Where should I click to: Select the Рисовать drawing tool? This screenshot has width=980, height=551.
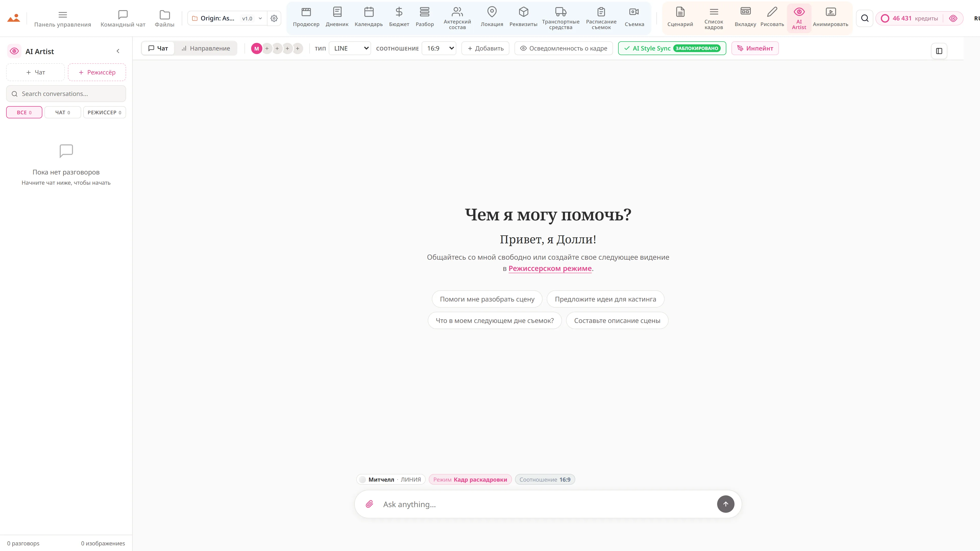tap(772, 18)
